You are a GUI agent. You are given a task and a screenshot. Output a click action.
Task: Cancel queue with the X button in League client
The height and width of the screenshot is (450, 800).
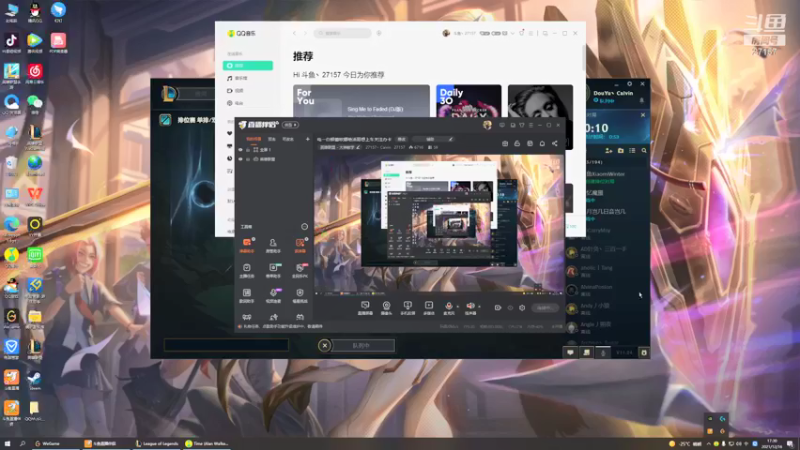[x=324, y=345]
